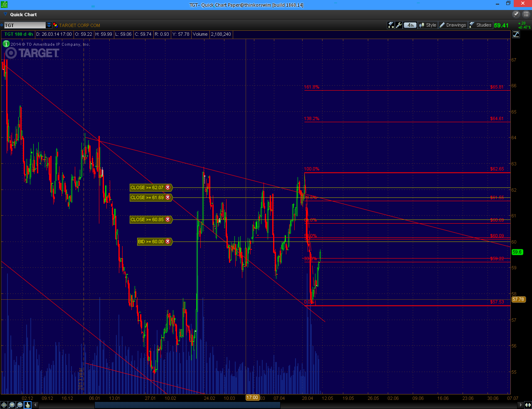Open the Style menu
This screenshot has width=532, height=409.
(x=428, y=25)
